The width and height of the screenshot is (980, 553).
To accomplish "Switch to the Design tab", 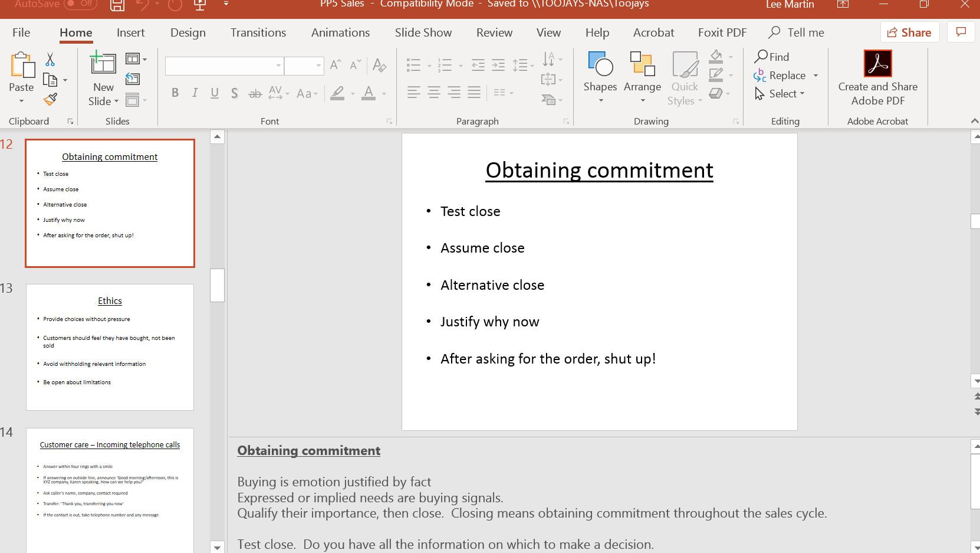I will pos(188,32).
